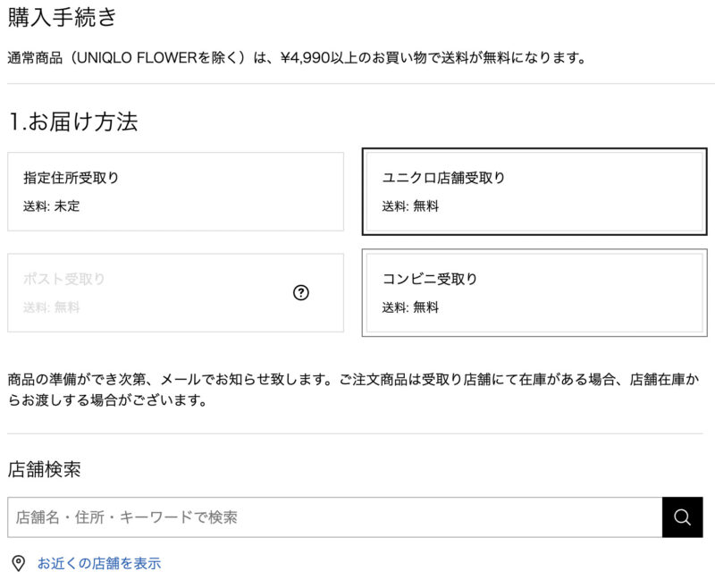The image size is (715, 588).
Task: Click the ユニクロ店舗受取り title text
Action: tap(443, 177)
